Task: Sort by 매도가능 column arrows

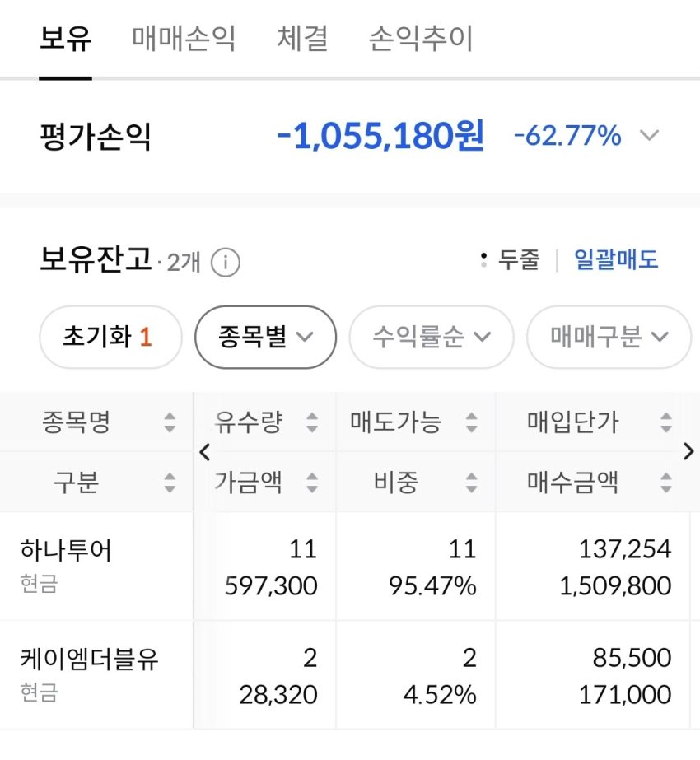Action: pos(471,422)
